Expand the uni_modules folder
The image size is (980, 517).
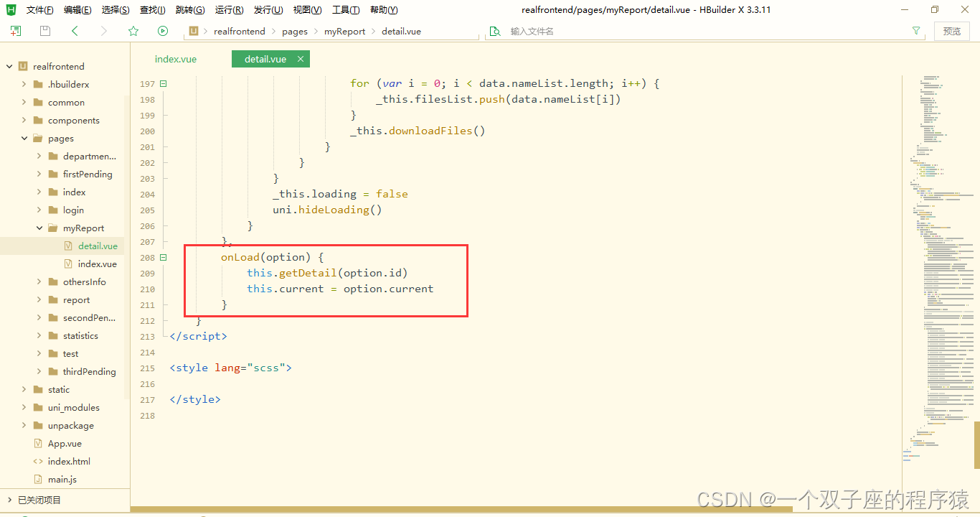[24, 407]
